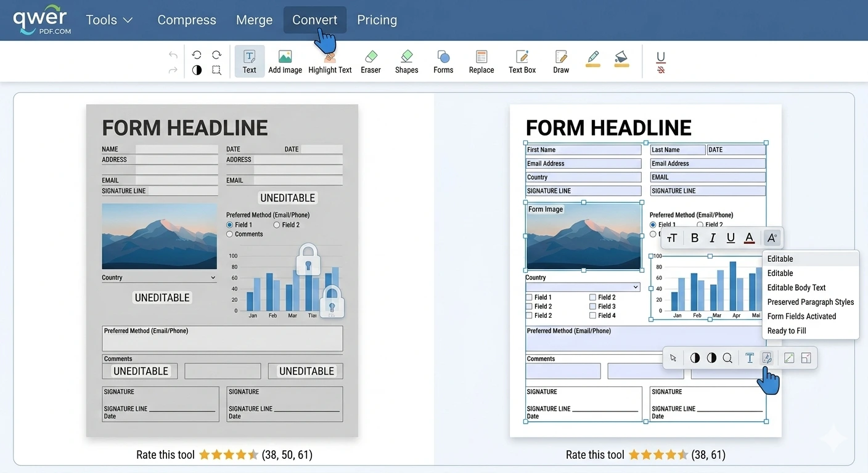Pick the paint bucket fill color
The image size is (868, 473).
621,59
